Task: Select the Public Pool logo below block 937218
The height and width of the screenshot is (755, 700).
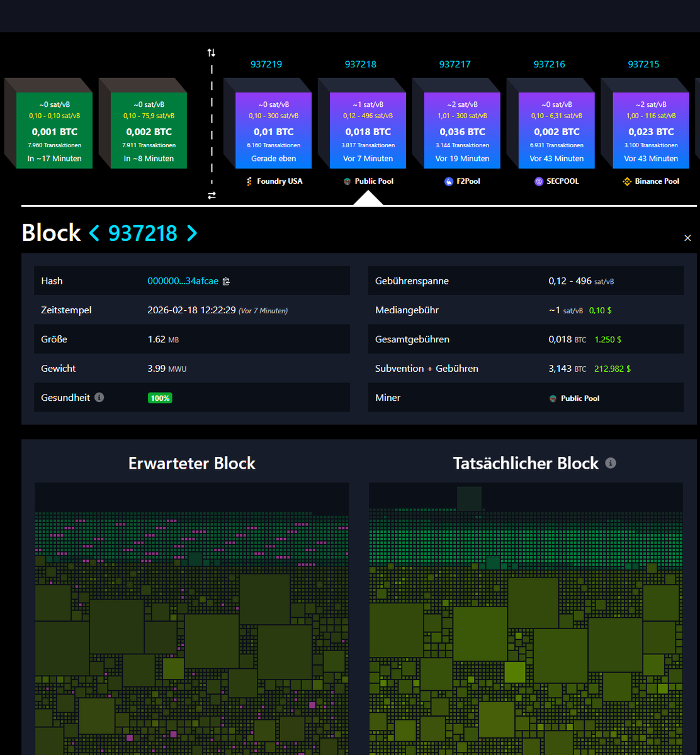Action: click(346, 181)
